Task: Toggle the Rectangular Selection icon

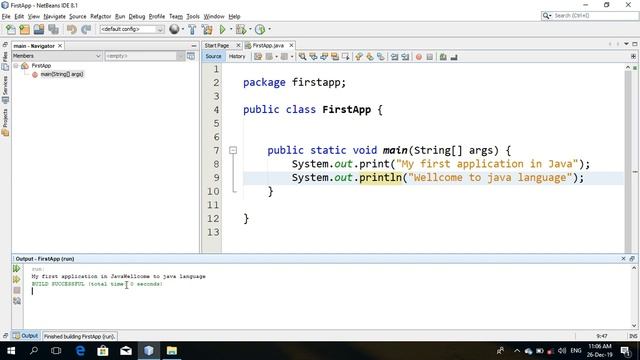Action: 346,57
